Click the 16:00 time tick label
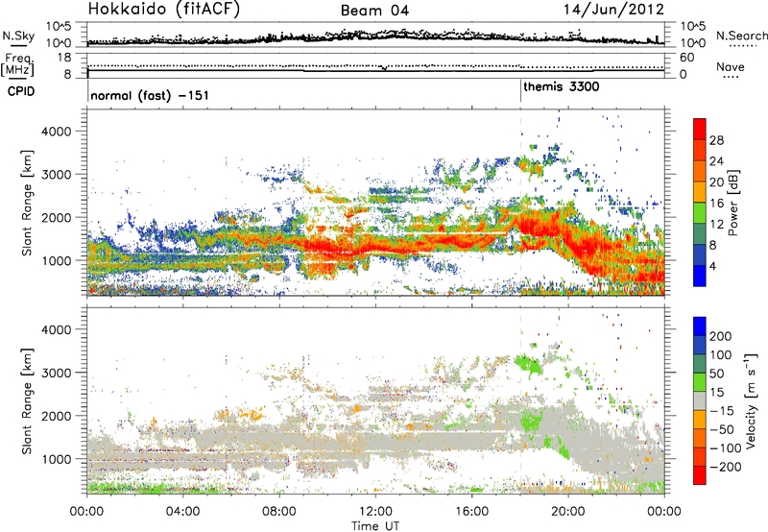The height and width of the screenshot is (532, 768). coord(471,512)
